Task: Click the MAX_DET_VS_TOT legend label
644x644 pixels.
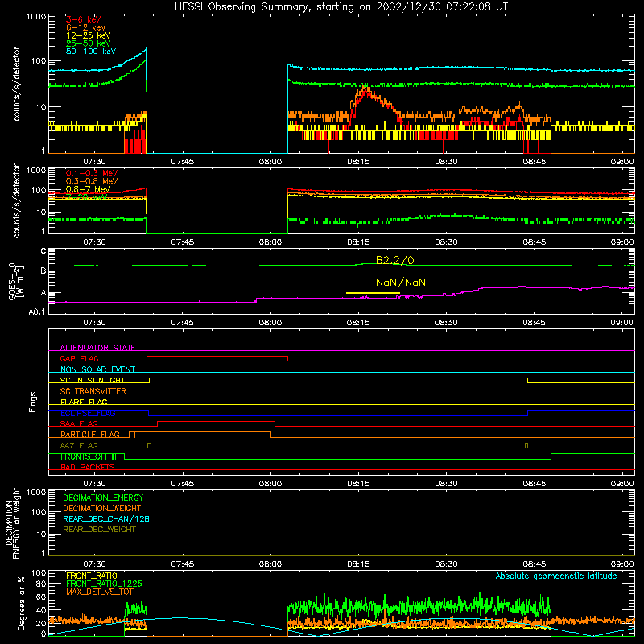Action: tap(99, 592)
